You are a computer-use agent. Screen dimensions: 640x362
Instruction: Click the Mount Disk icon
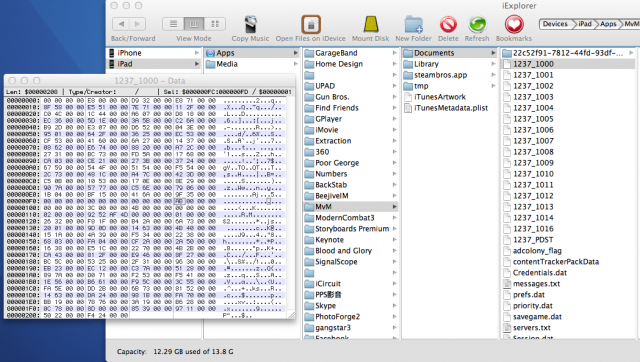[371, 24]
